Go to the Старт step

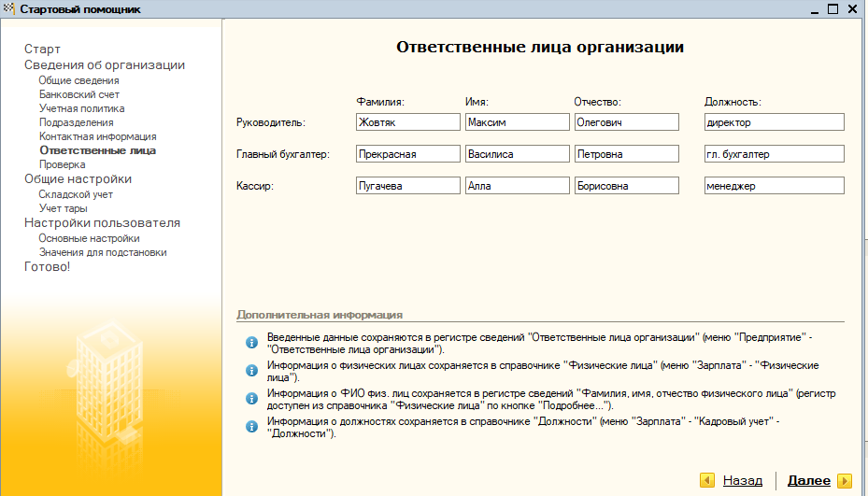[42, 50]
